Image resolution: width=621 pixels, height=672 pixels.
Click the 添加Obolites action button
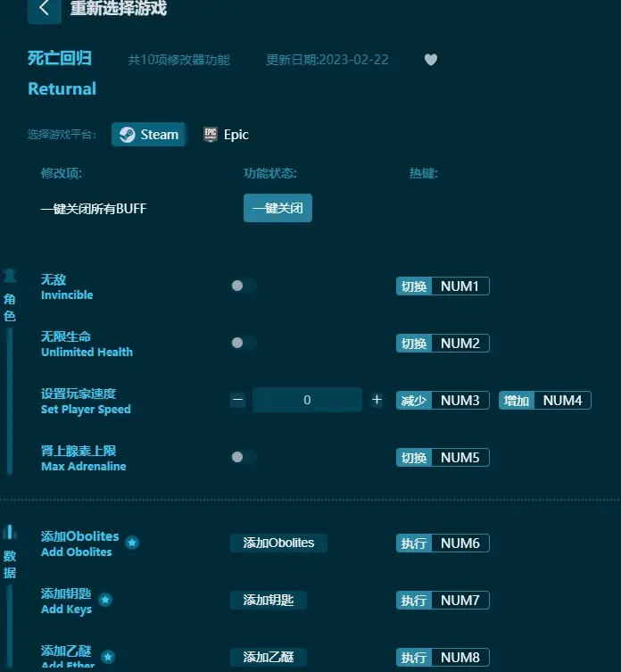click(278, 543)
